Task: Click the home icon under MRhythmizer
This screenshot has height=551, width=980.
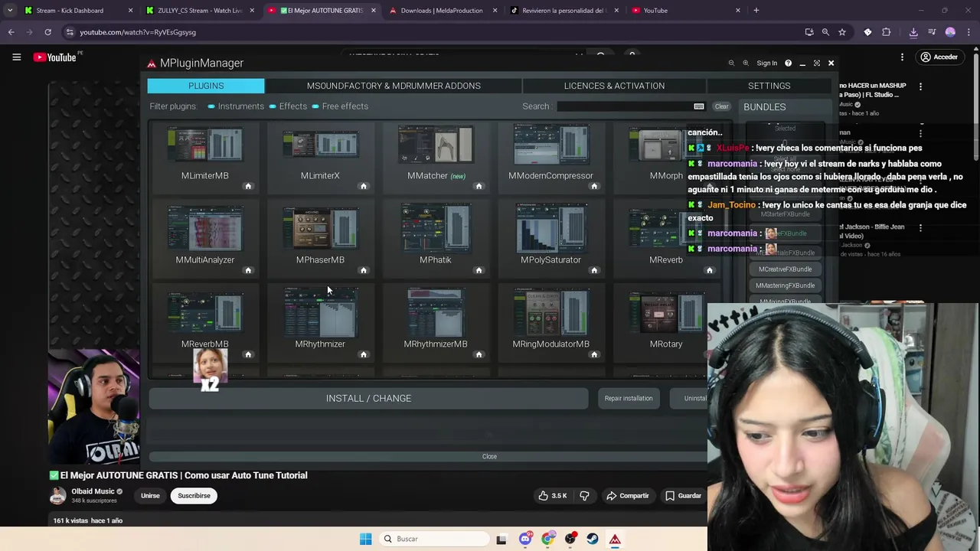Action: (x=364, y=354)
